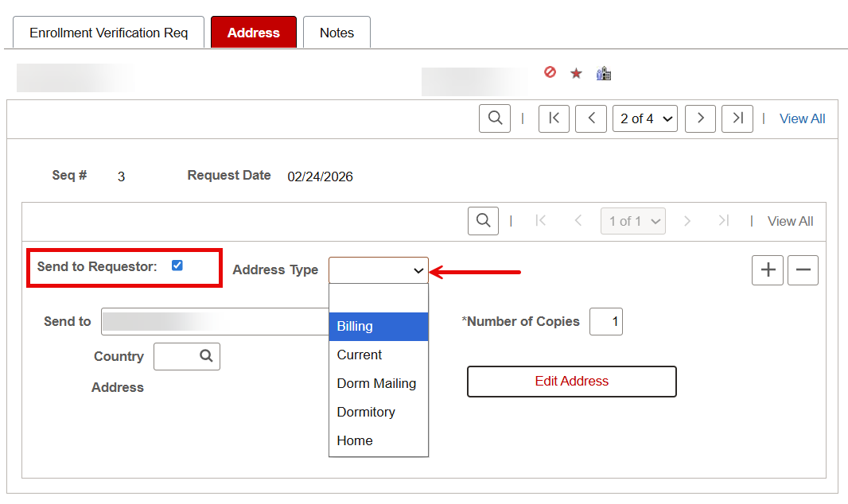Viewport: 848px width, 504px height.
Task: Delete the row with minus button
Action: (x=803, y=270)
